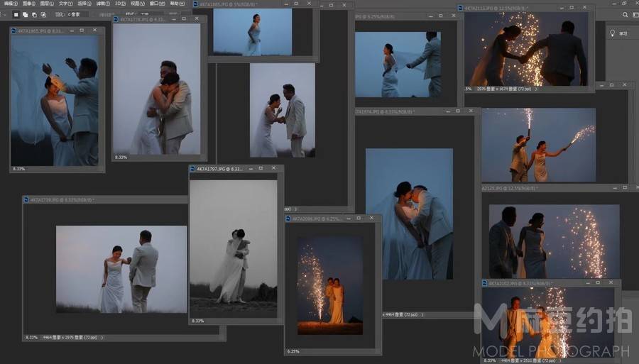Open the 编辑(E) menu
The width and height of the screenshot is (639, 364).
click(x=11, y=4)
